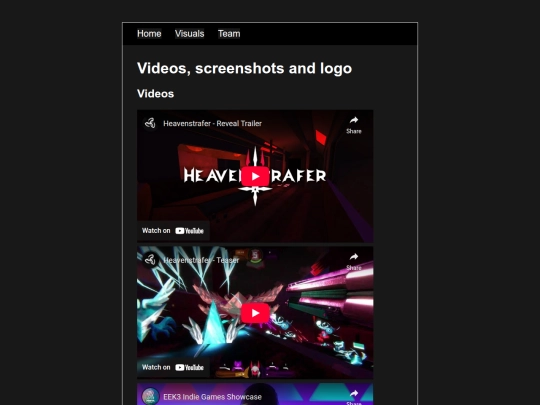Screen dimensions: 540x405
Task: Click Watch on YouTube for Teaser video
Action: tap(173, 367)
